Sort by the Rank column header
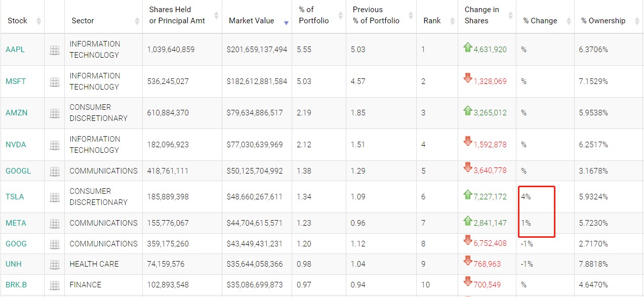The image size is (644, 297). click(432, 21)
